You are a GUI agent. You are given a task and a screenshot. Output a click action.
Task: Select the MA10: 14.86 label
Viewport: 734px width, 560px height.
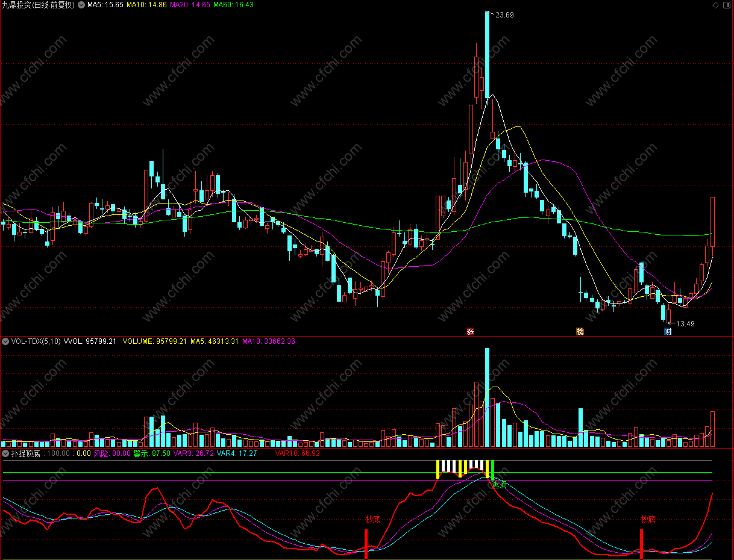(147, 5)
